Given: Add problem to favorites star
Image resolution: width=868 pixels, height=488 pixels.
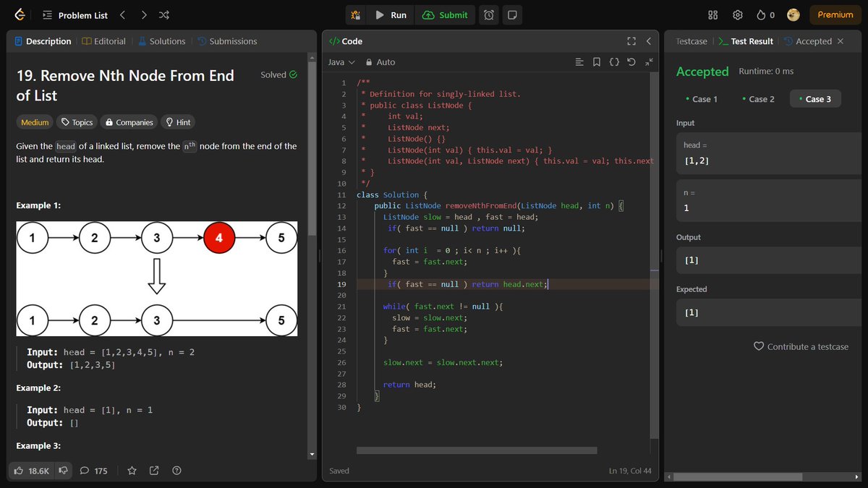Looking at the screenshot, I should pyautogui.click(x=132, y=471).
